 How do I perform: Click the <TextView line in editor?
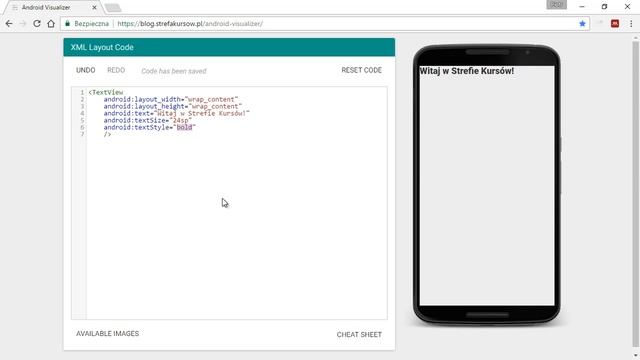106,92
